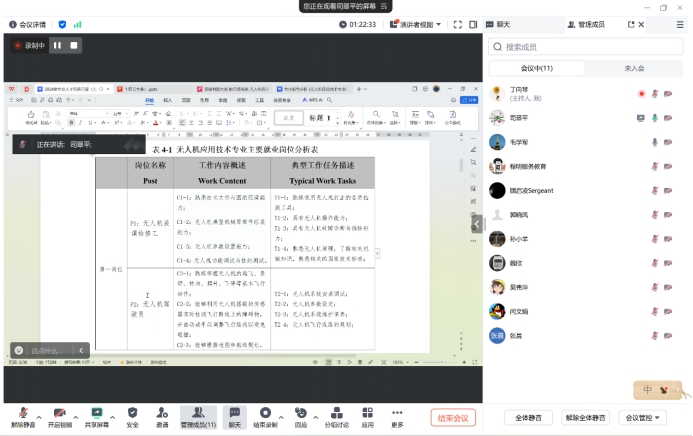Click the 解除静音 microphone icon
The image size is (693, 436).
click(22, 412)
